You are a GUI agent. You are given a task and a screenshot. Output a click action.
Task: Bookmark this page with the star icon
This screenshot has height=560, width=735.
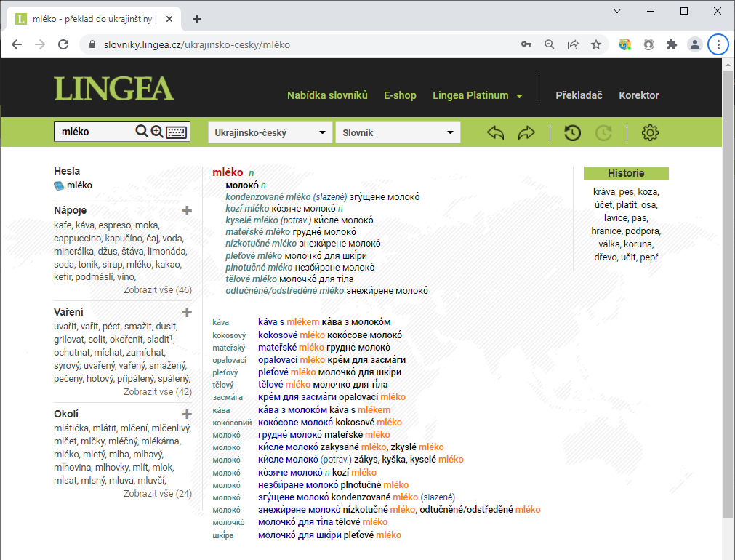coord(596,44)
